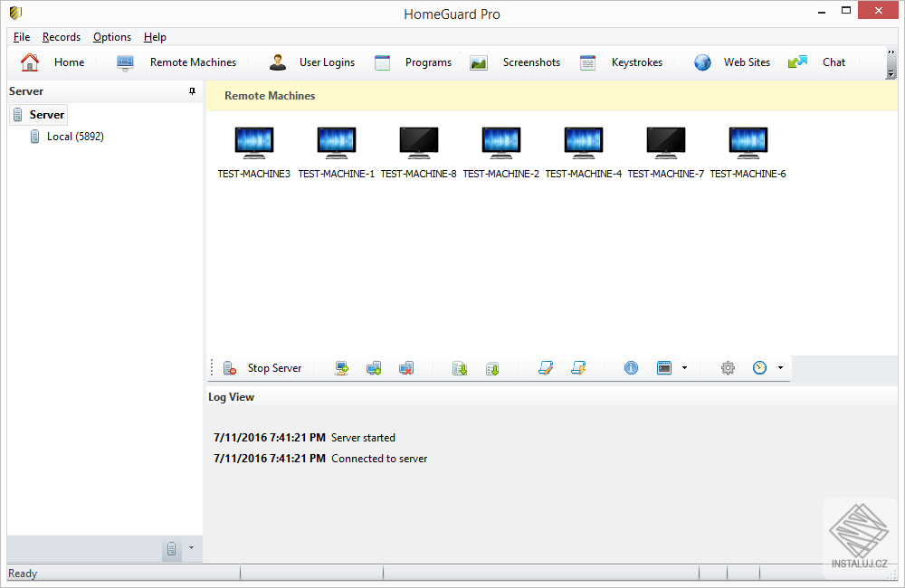The width and height of the screenshot is (905, 588).
Task: Open the dropdown arrow at Server panel bottom
Action: [x=191, y=548]
